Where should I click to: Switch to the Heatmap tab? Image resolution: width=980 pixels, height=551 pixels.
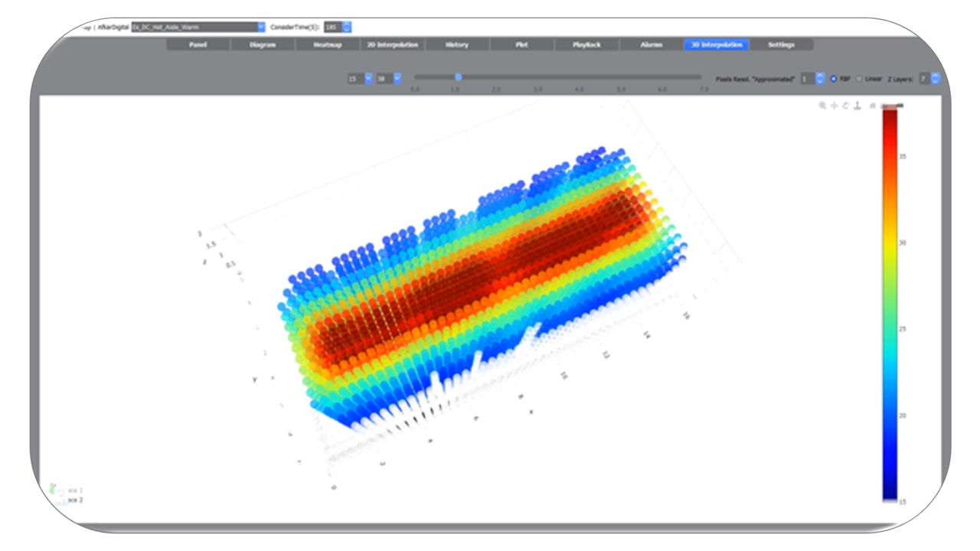pos(327,45)
